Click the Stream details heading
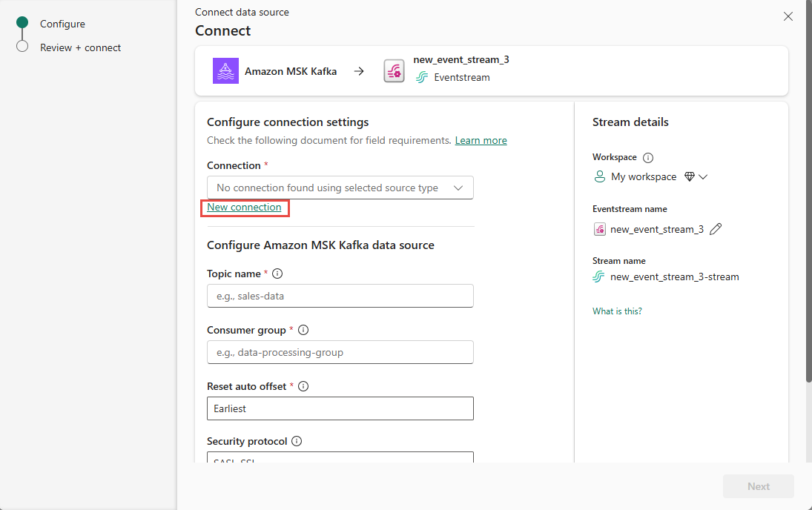 [x=630, y=122]
